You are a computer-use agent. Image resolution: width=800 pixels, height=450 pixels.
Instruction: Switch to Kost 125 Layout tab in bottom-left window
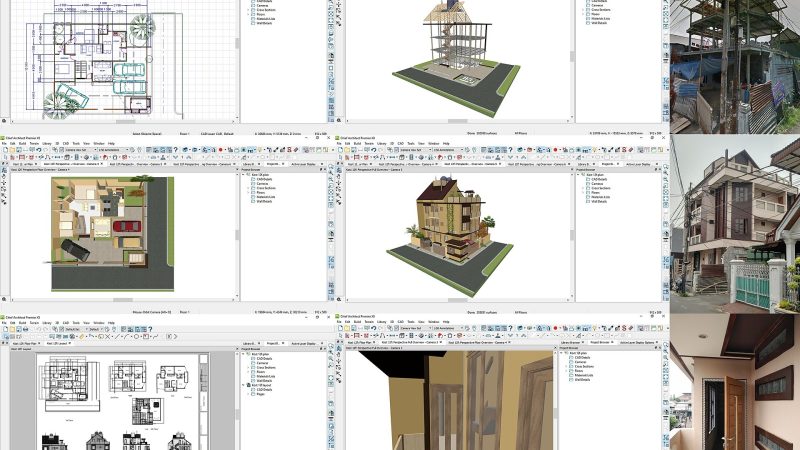pyautogui.click(x=57, y=343)
